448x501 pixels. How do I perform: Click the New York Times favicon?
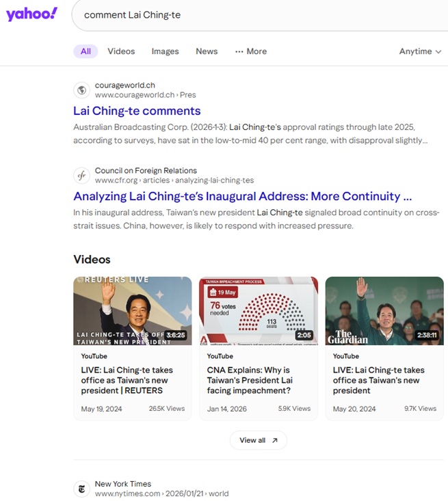point(81,489)
